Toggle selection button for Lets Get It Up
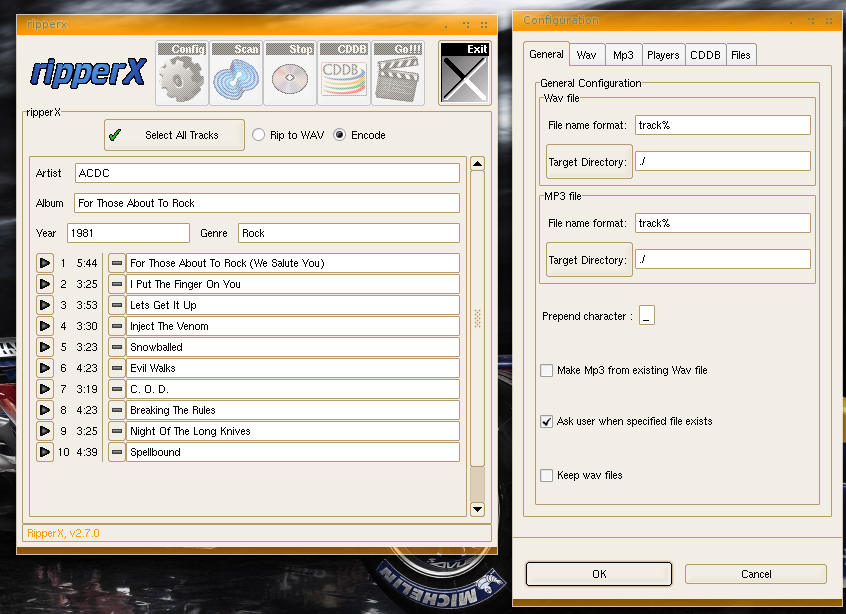The height and width of the screenshot is (614, 846). 117,305
